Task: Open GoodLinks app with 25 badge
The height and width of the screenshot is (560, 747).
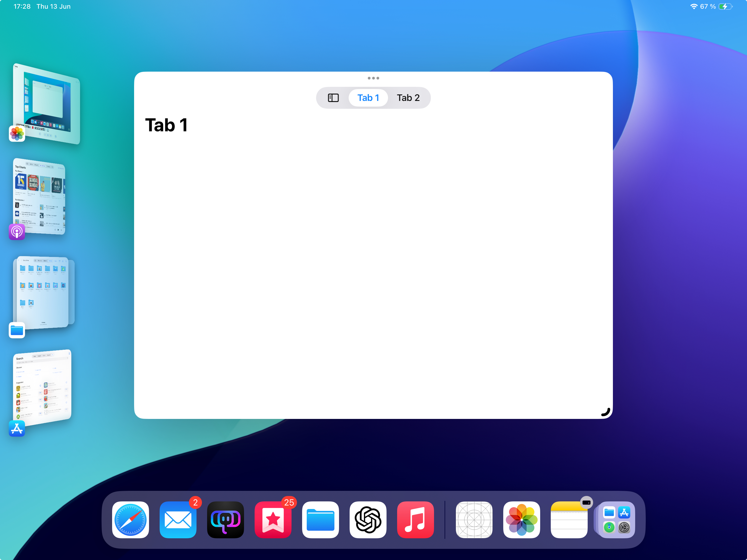Action: 273,520
